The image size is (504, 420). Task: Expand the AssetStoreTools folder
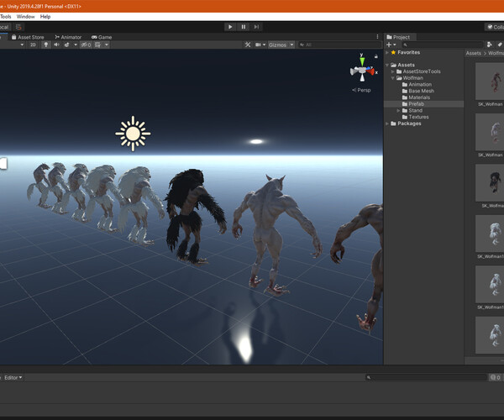coord(393,71)
